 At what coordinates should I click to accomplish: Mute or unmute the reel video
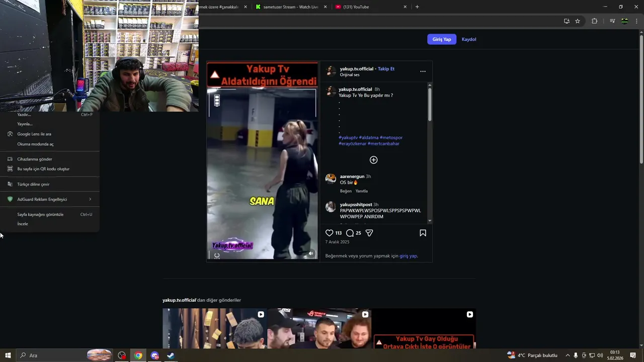click(x=311, y=253)
